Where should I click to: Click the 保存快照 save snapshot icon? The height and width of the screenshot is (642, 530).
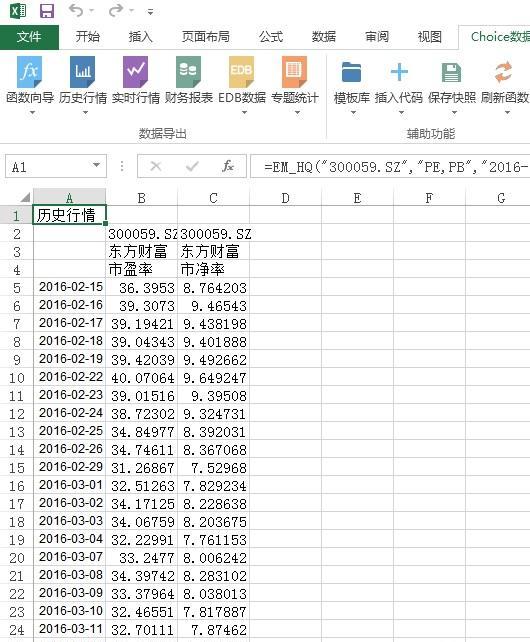coord(451,73)
